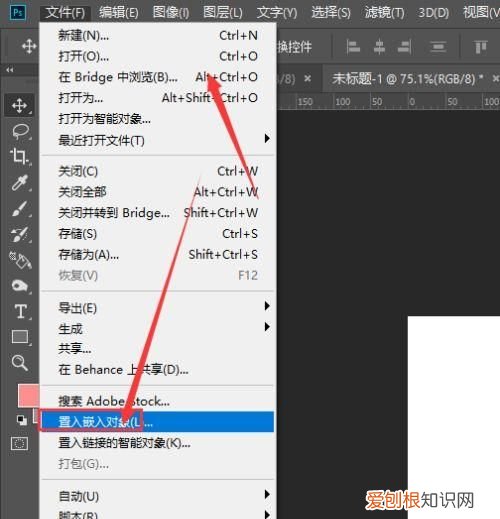This screenshot has height=519, width=500.
Task: Choose 存储为(A)... menu entry
Action: coord(158,255)
